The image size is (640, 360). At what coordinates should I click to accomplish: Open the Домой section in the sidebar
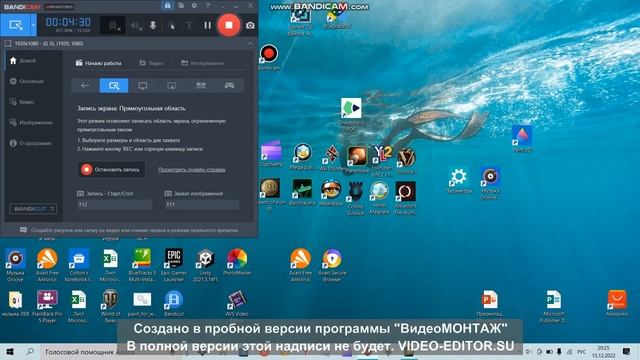(x=23, y=60)
